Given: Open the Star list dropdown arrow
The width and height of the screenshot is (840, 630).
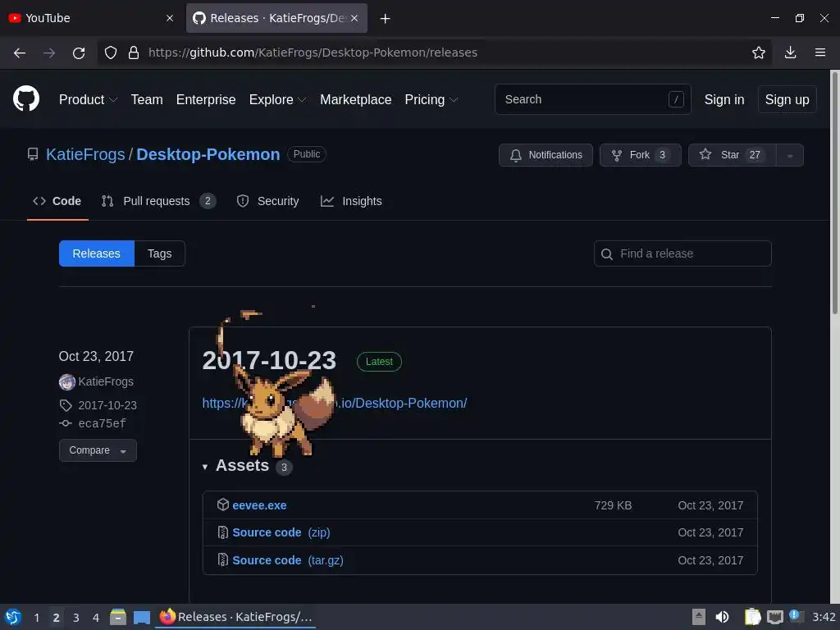Looking at the screenshot, I should [x=790, y=155].
